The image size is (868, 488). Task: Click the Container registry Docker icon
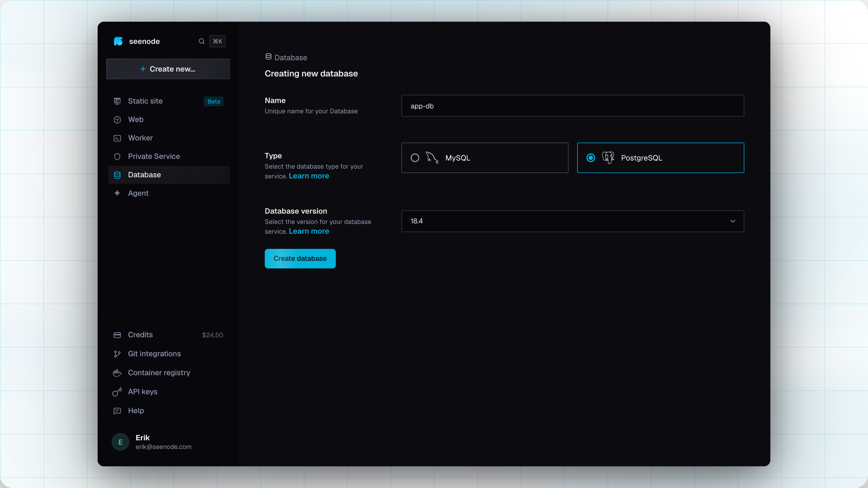(x=117, y=373)
